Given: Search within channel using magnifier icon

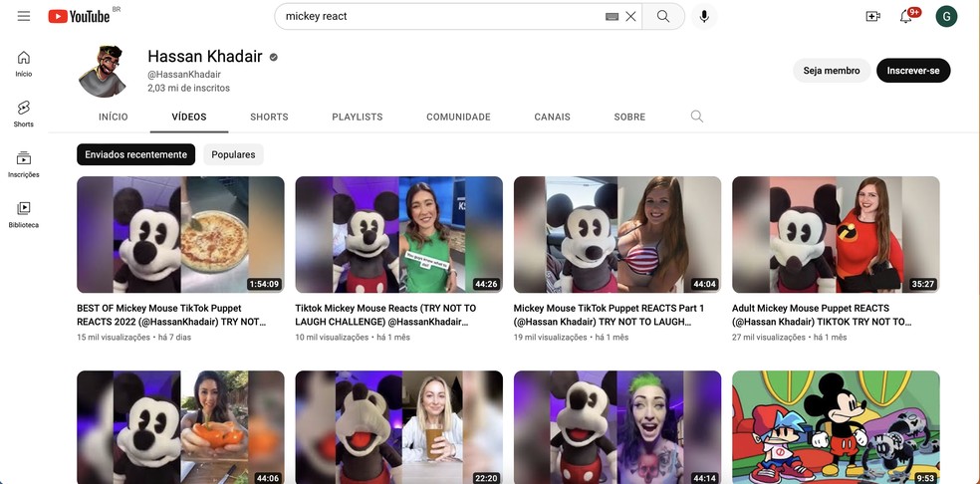Looking at the screenshot, I should click(x=697, y=117).
